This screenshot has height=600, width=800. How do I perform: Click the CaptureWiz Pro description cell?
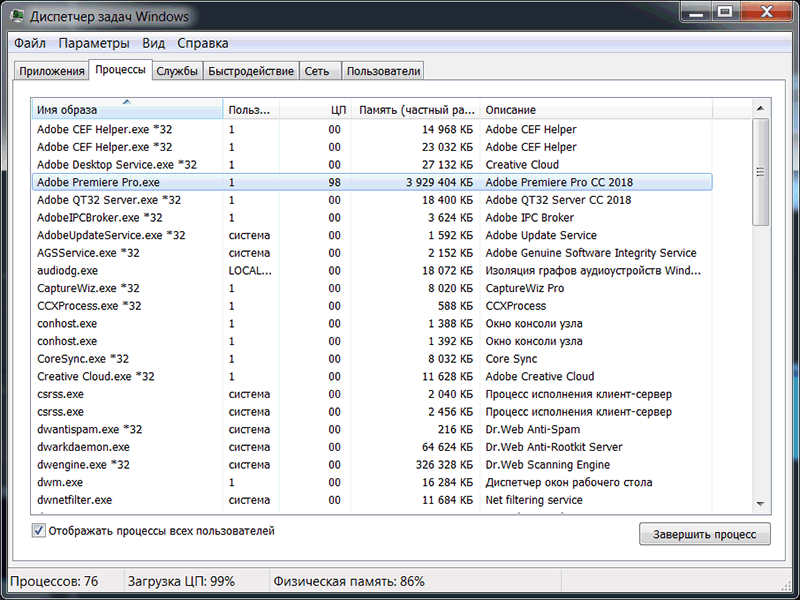[524, 288]
